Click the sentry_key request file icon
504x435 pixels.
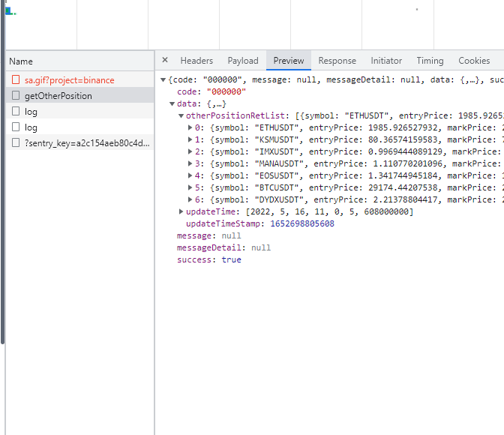[16, 142]
